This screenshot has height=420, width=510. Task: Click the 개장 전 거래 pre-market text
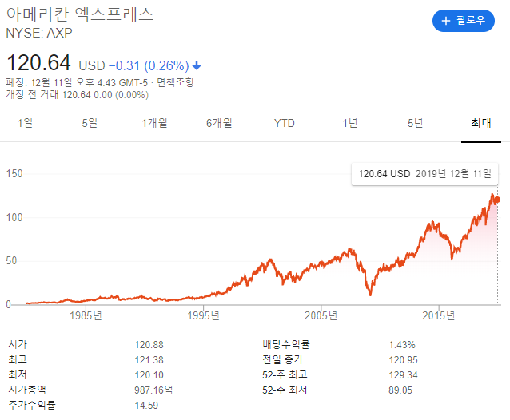78,95
